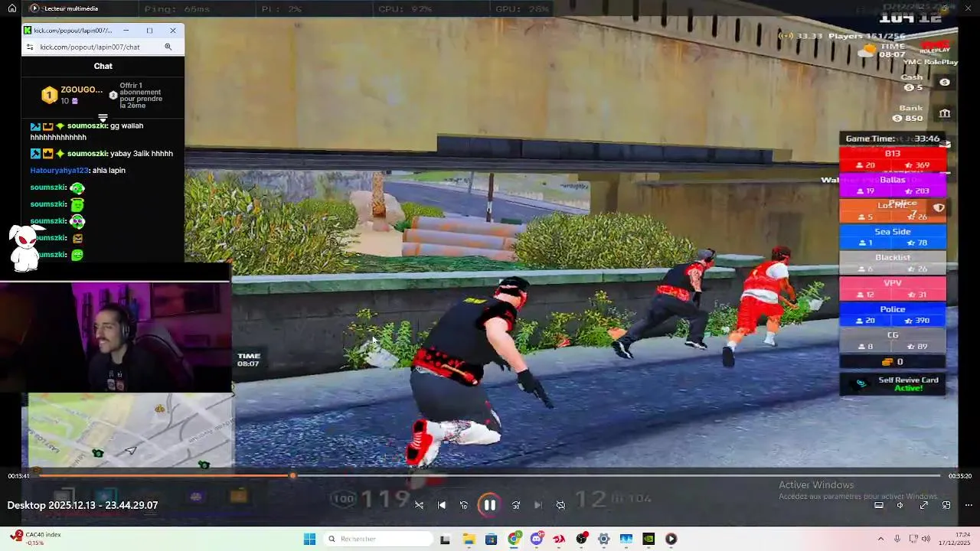Open the Windows Start menu
This screenshot has height=551, width=980.
tap(309, 539)
